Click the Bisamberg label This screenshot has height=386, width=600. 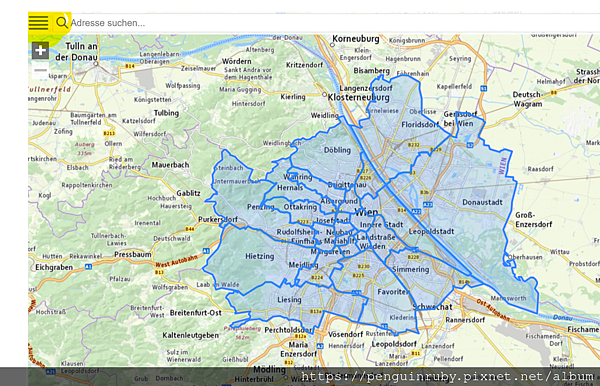pyautogui.click(x=372, y=71)
